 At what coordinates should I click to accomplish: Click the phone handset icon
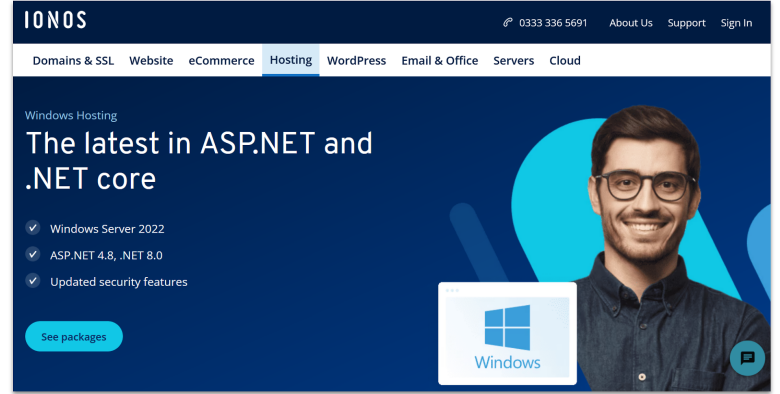507,22
